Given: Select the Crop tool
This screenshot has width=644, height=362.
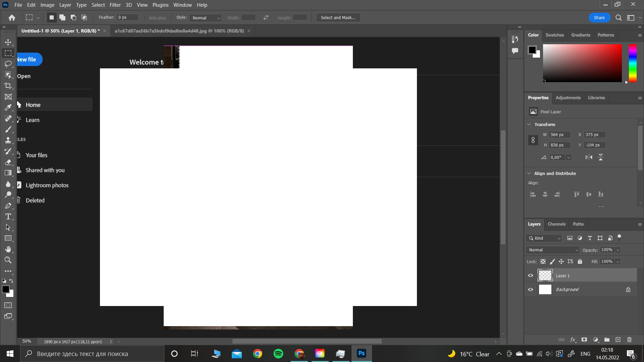Looking at the screenshot, I should click(x=8, y=86).
